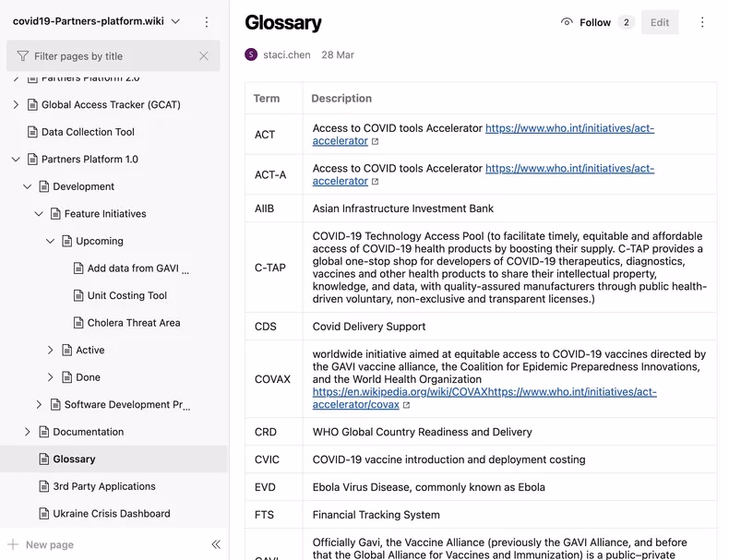View the follower count badge showing 2
Image resolution: width=729 pixels, height=560 pixels.
627,22
